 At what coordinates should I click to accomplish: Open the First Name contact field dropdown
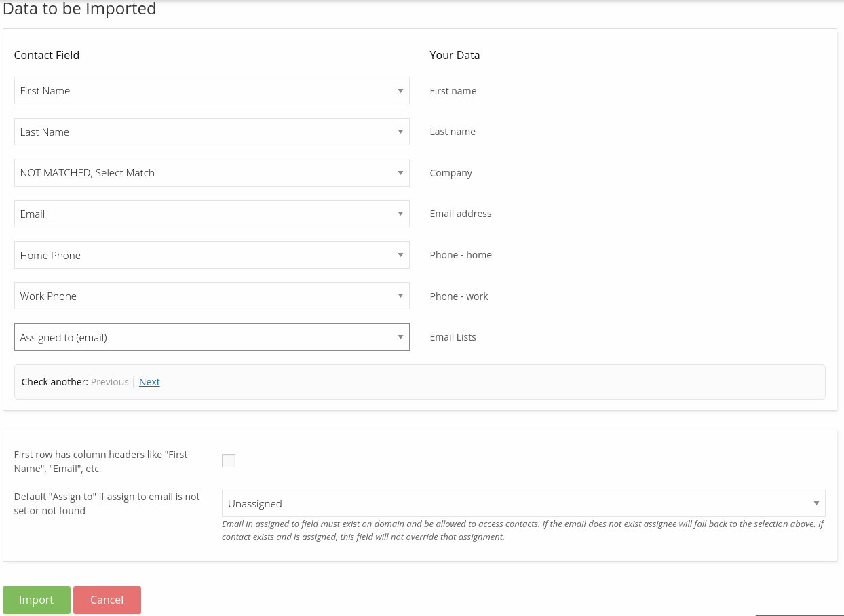212,91
